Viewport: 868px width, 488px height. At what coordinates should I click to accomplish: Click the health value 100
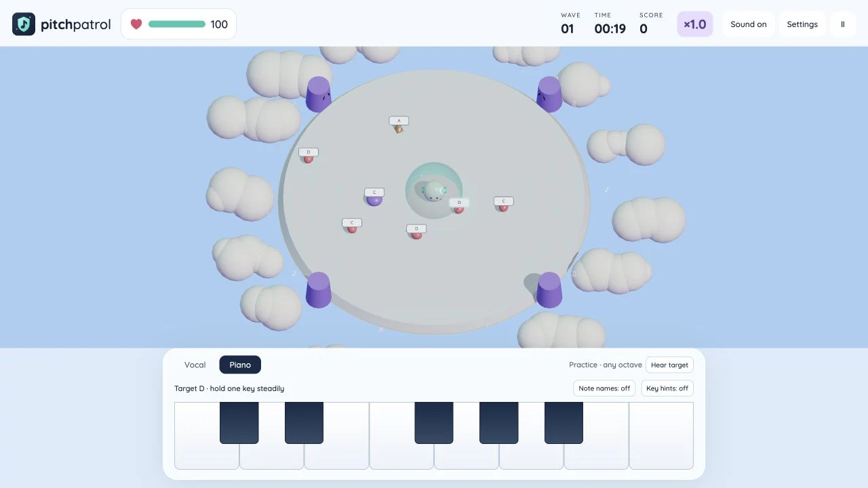(x=219, y=24)
